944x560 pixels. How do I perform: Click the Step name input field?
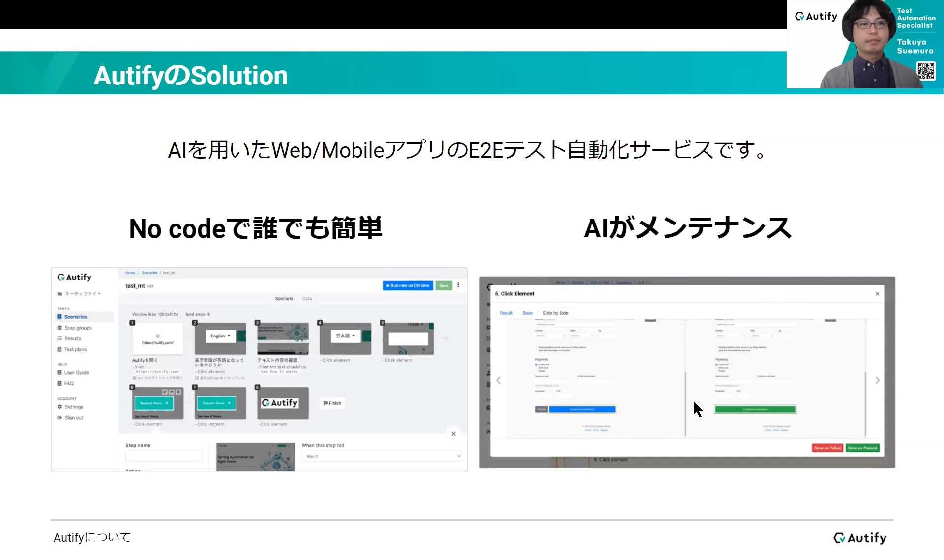pyautogui.click(x=164, y=456)
